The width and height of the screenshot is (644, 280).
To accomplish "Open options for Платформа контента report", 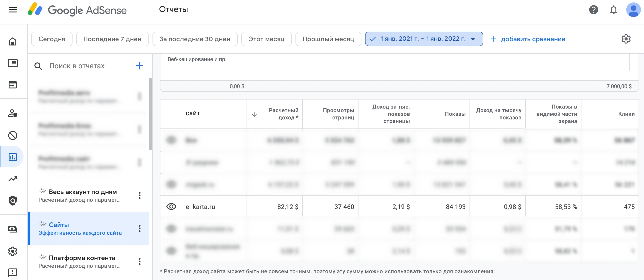I will pyautogui.click(x=140, y=261).
